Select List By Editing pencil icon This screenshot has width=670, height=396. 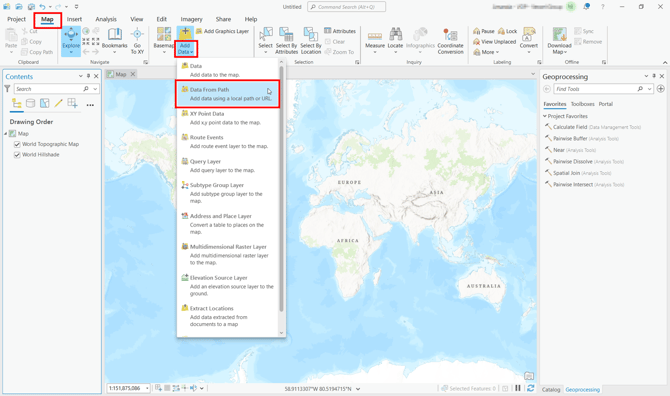pos(59,103)
